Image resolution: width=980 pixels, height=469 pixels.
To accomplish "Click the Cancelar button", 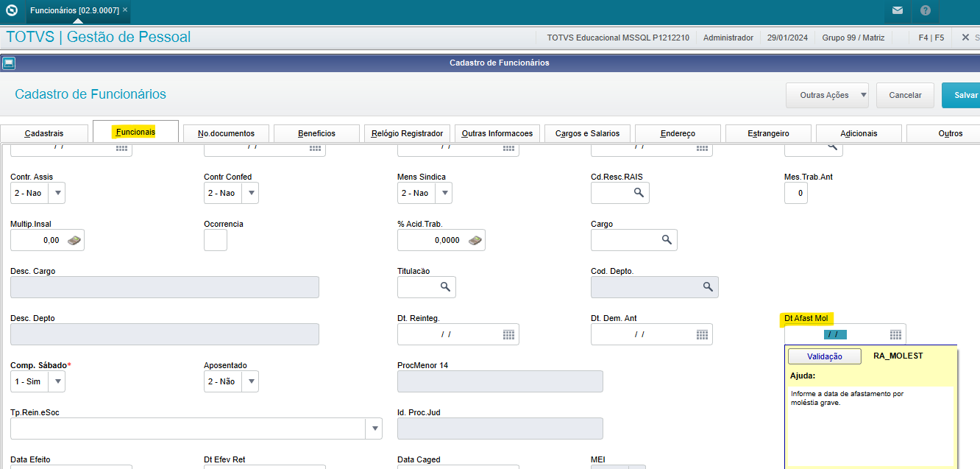I will pos(905,95).
